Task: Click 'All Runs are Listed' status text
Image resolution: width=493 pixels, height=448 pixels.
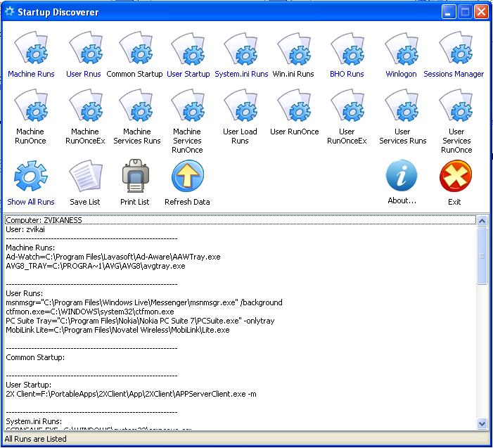Action: pos(36,439)
